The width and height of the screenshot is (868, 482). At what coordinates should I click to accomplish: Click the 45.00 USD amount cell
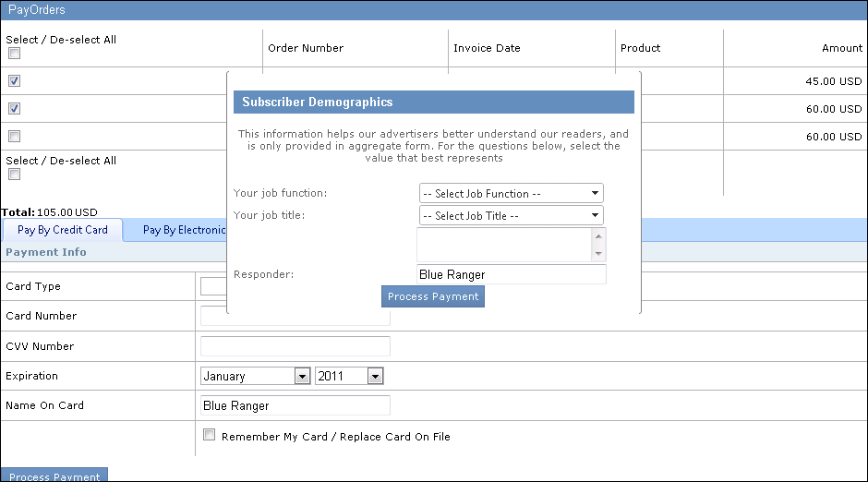tap(834, 81)
